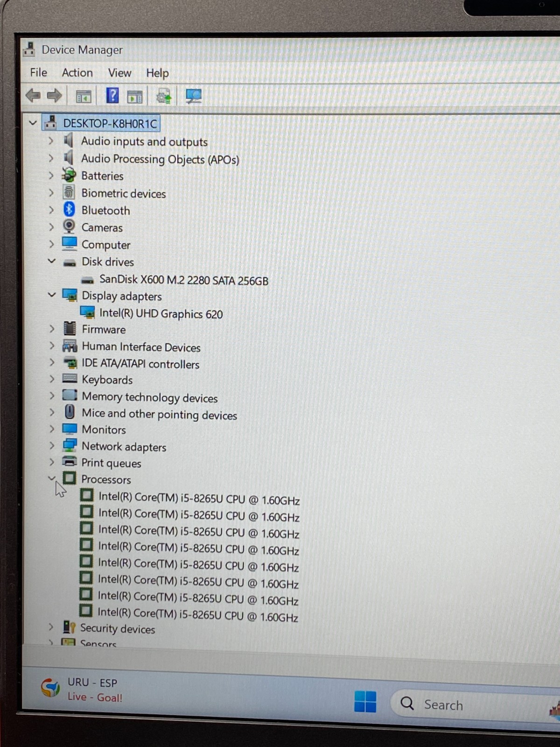Click the Back arrow in toolbar
This screenshot has width=560, height=747.
tap(33, 96)
